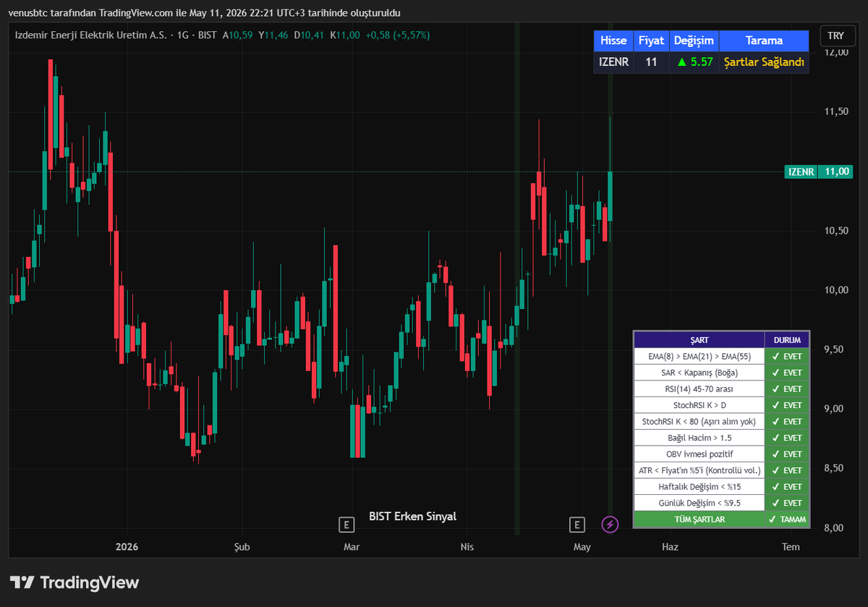This screenshot has width=868, height=607.
Task: Click the Nis label on time axis
Action: click(467, 547)
